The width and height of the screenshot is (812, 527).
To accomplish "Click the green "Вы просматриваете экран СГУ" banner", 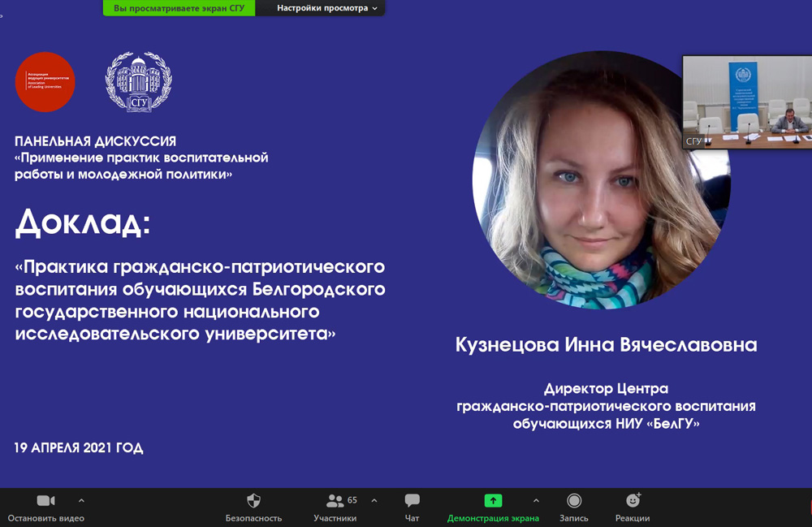I will click(179, 8).
